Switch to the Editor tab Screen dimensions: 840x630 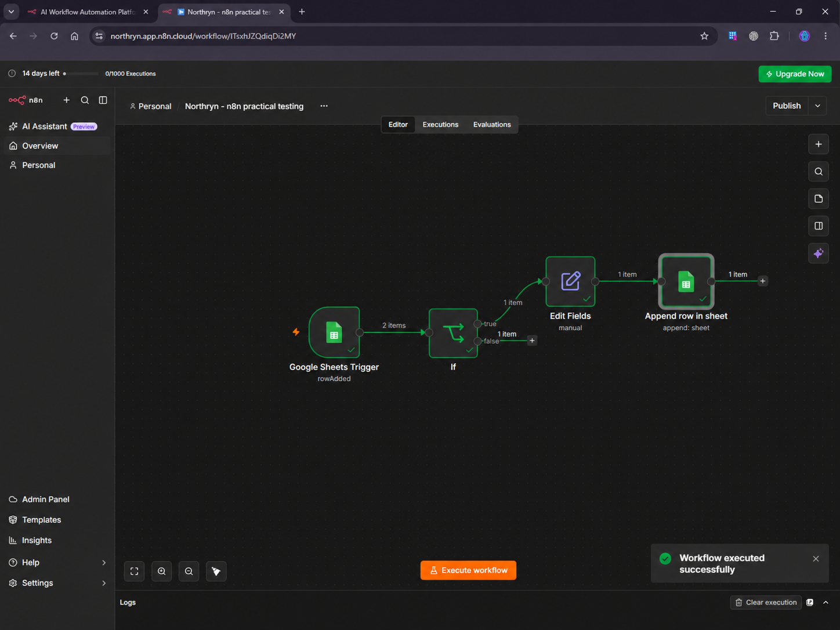click(x=398, y=125)
